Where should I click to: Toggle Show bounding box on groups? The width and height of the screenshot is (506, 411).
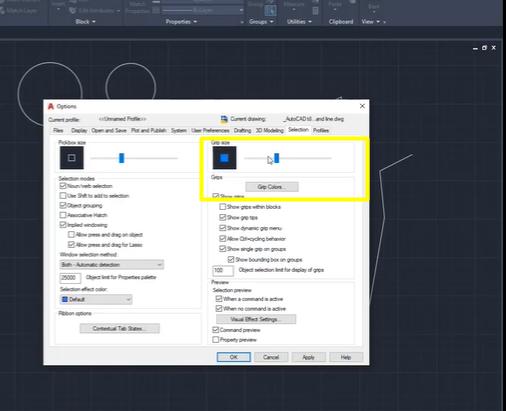(231, 259)
